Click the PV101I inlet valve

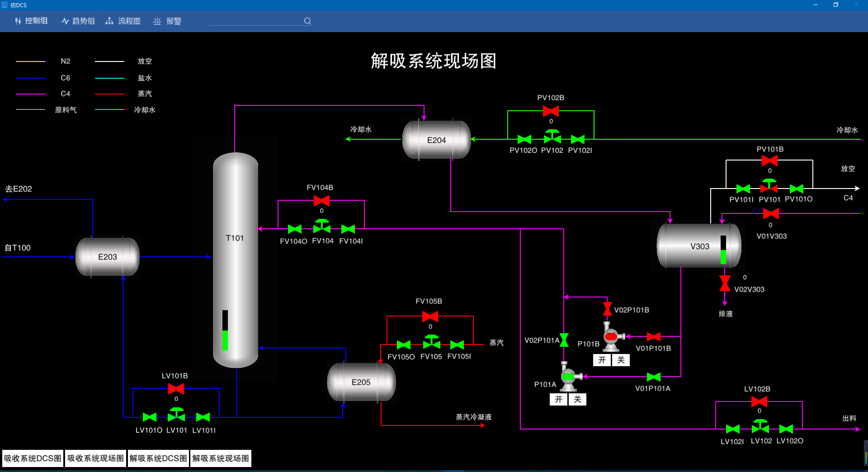pos(743,189)
